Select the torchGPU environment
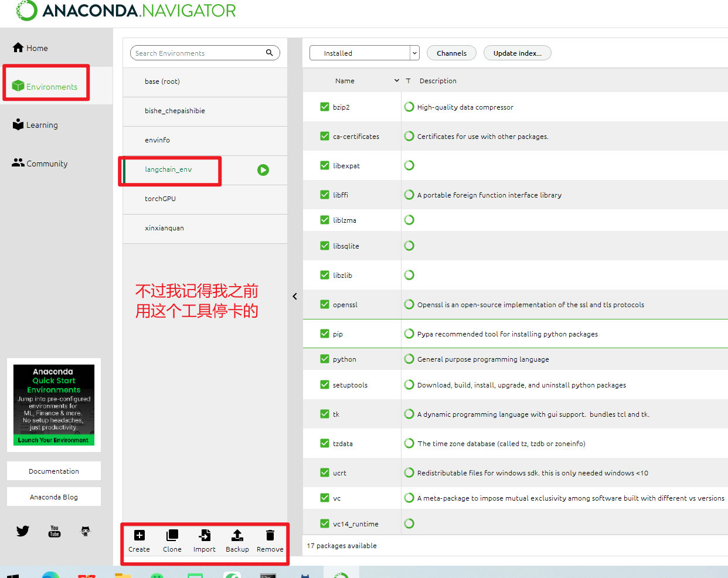728x578 pixels. coord(205,199)
